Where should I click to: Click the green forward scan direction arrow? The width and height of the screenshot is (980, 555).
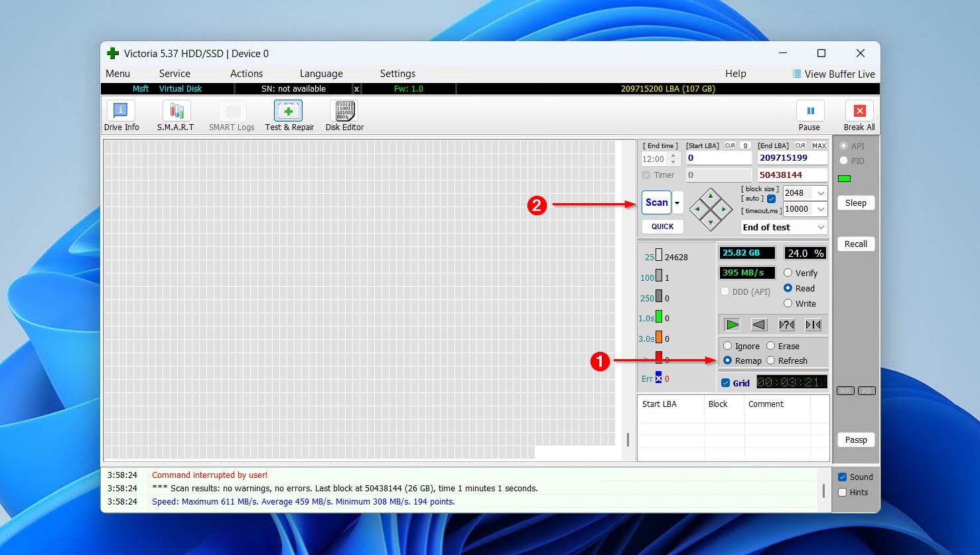(x=732, y=324)
